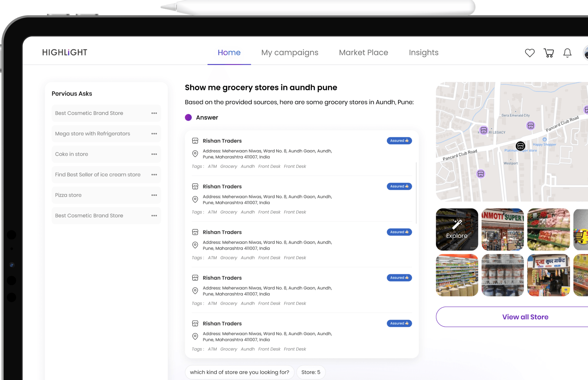Open the shopping cart icon
588x380 pixels.
pyautogui.click(x=549, y=53)
